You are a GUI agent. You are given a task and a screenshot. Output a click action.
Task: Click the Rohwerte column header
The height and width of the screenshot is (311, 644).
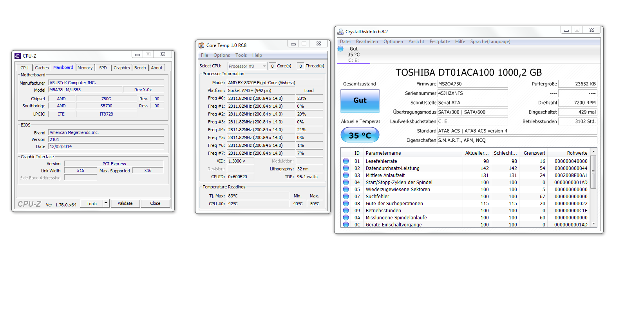pos(569,153)
